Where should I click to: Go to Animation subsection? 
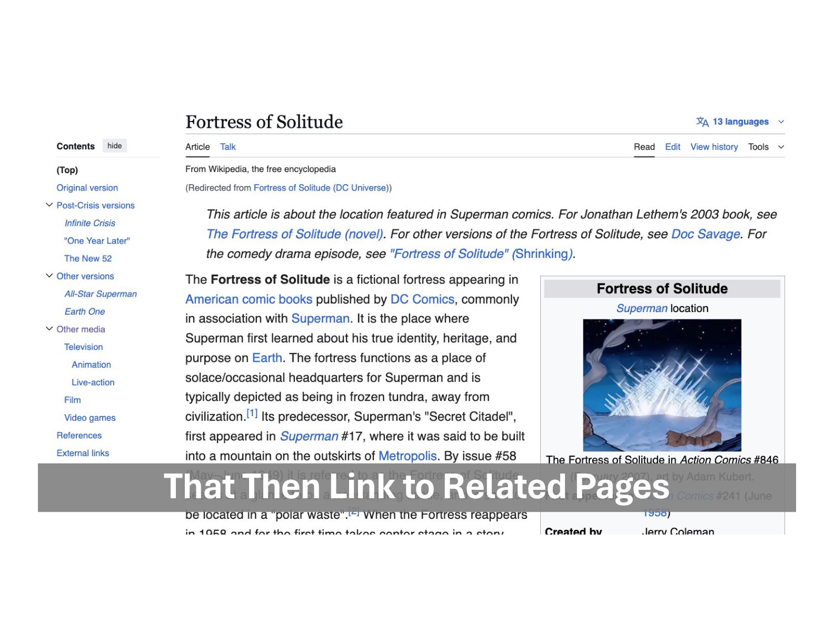tap(92, 365)
